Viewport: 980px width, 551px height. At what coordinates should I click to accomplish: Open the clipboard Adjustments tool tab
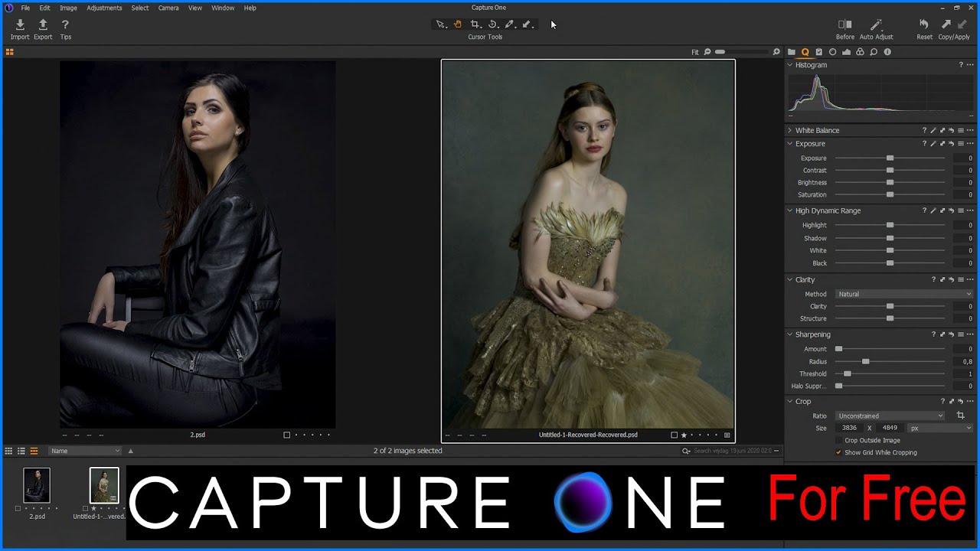[x=818, y=52]
